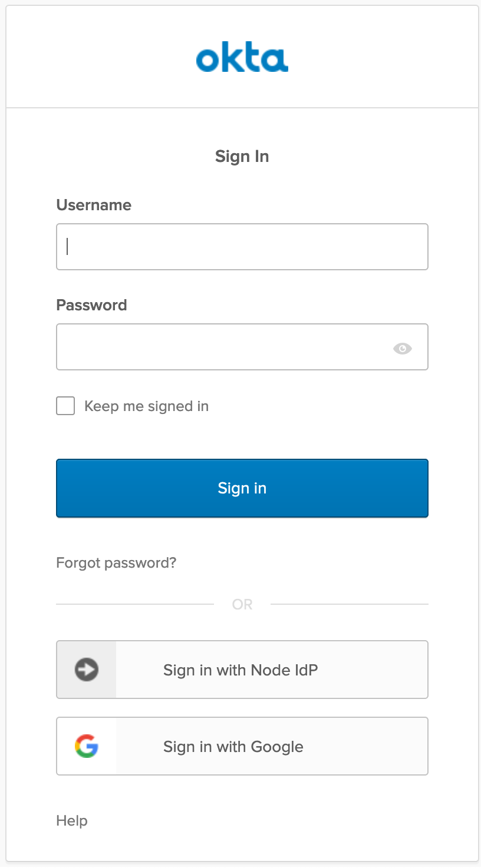Click the Okta logo

[242, 59]
